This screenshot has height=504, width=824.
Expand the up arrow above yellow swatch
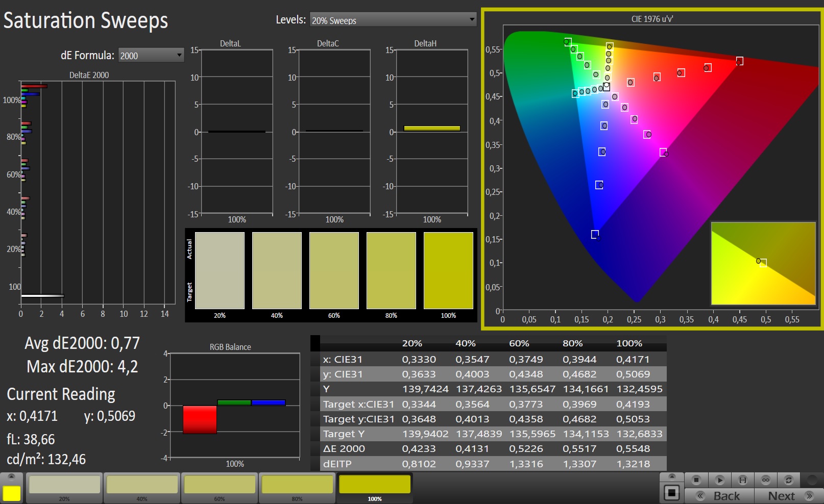point(11,476)
